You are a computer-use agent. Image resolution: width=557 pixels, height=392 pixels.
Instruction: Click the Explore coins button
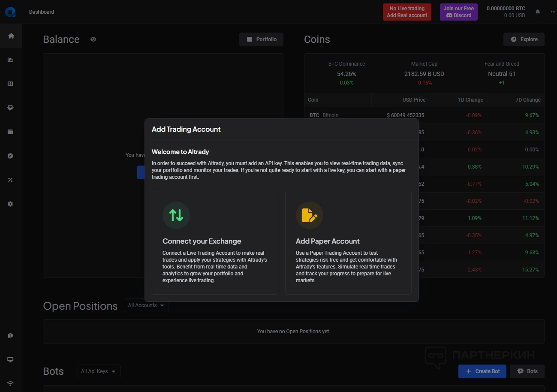[x=524, y=39]
